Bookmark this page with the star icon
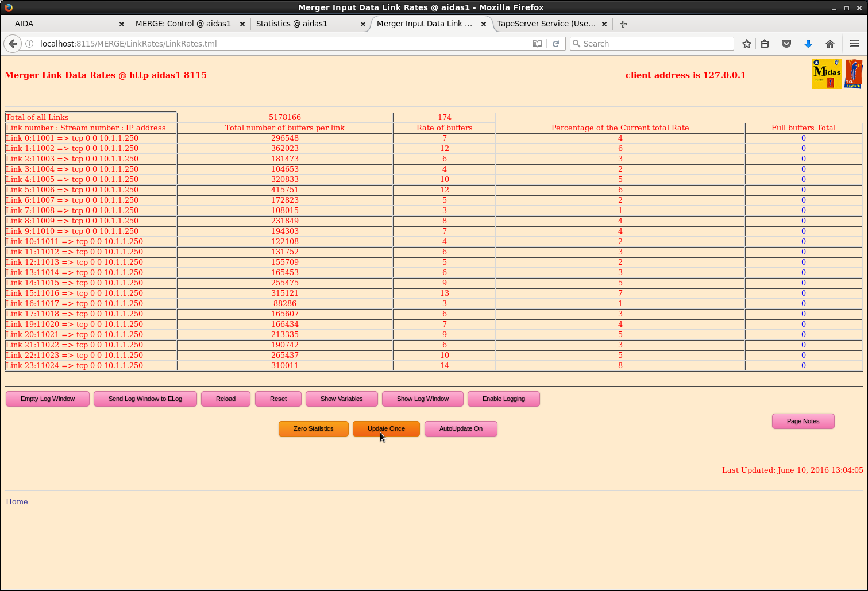This screenshot has width=868, height=591. click(x=746, y=44)
